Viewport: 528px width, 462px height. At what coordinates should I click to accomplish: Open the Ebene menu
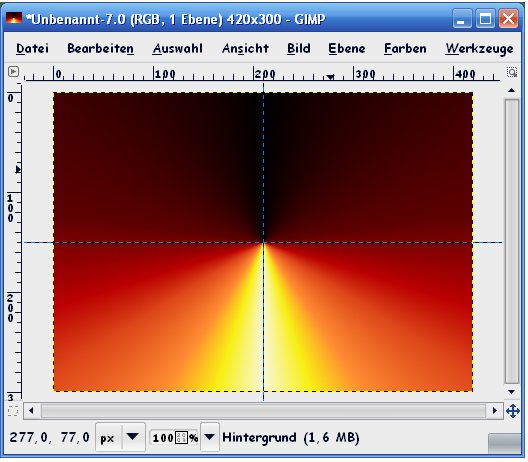point(347,48)
